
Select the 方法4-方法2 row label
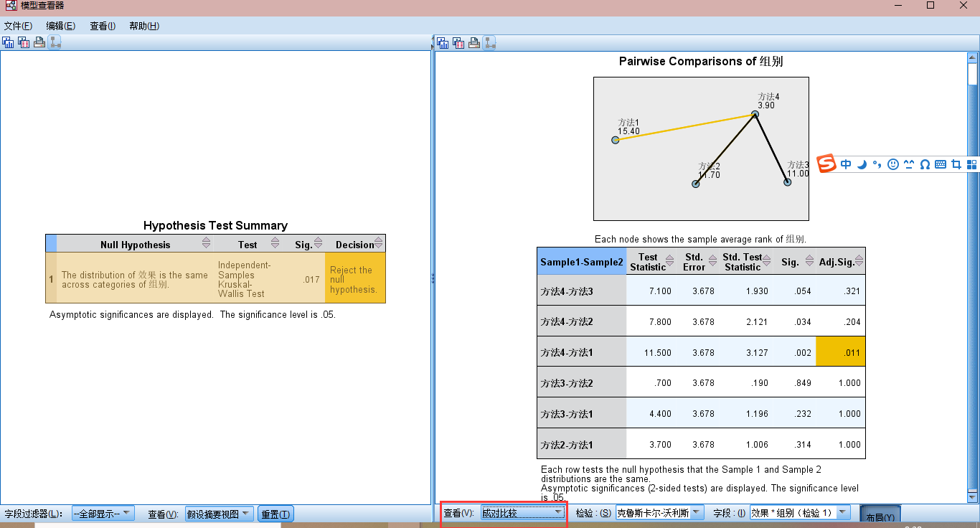(x=581, y=321)
